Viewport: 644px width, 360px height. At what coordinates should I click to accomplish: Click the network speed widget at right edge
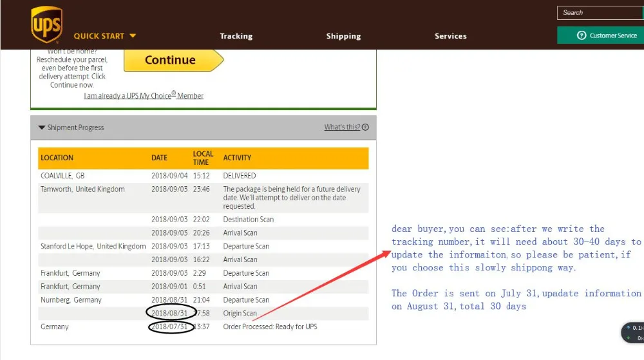tap(633, 332)
